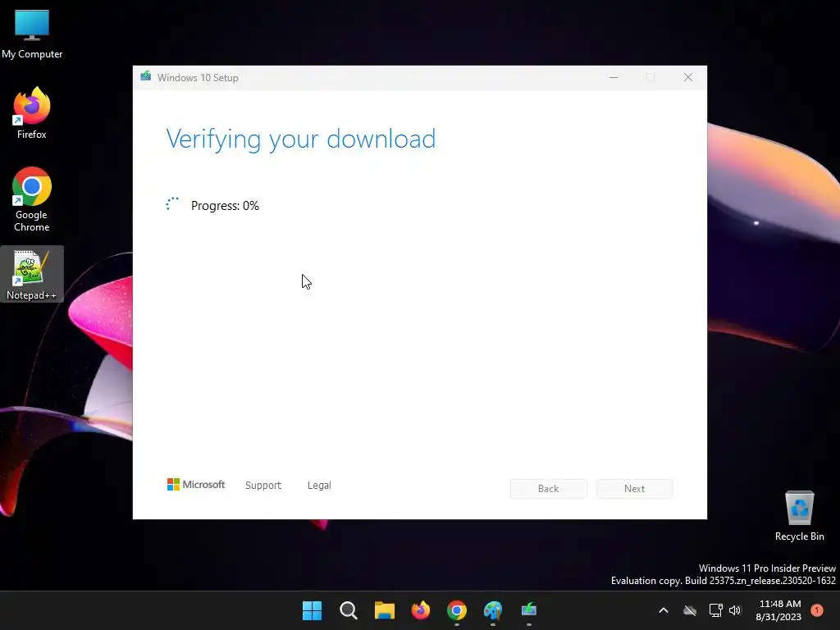
Task: Open the volume control tray icon
Action: coord(735,610)
